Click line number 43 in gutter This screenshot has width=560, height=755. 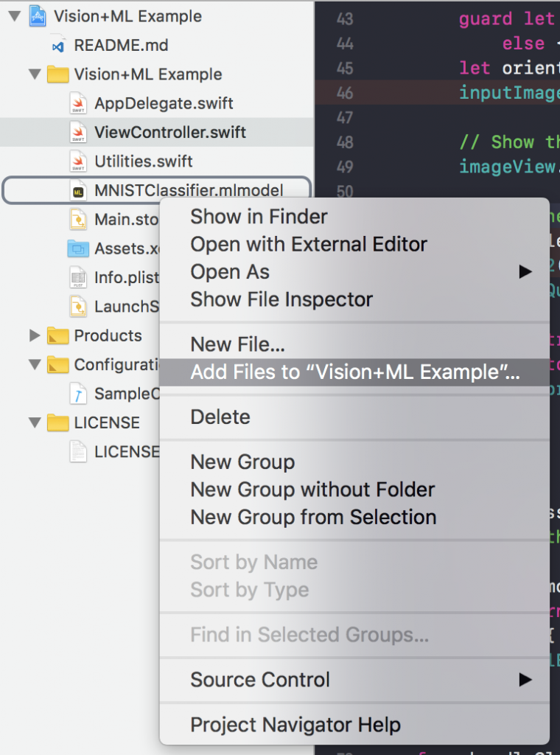345,18
